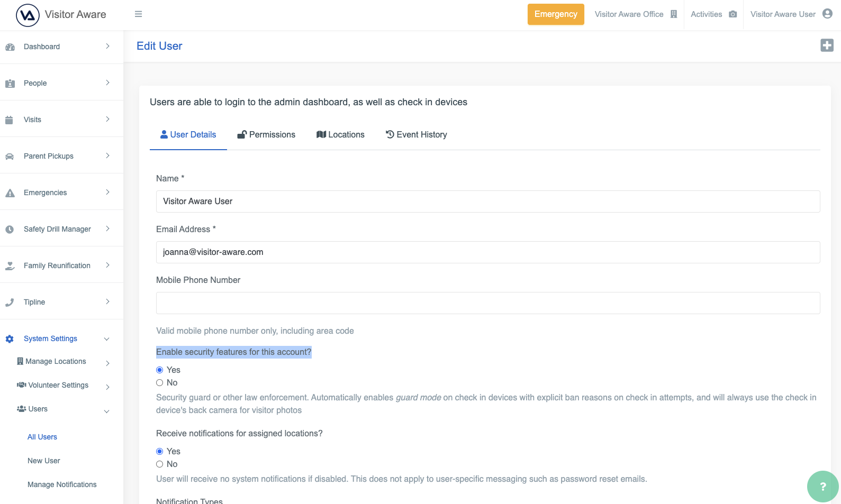841x504 pixels.
Task: Expand the Dashboard chevron
Action: pyautogui.click(x=107, y=46)
